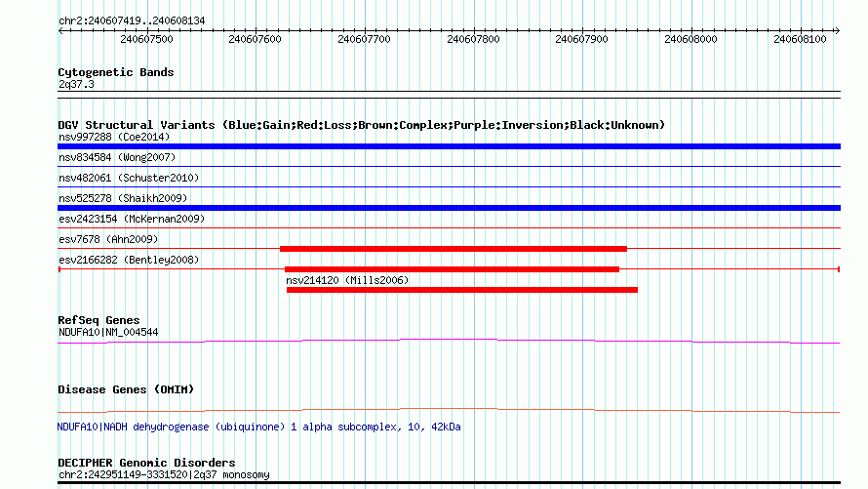Click ruler position 240607600
The height and width of the screenshot is (489, 868).
tap(256, 39)
